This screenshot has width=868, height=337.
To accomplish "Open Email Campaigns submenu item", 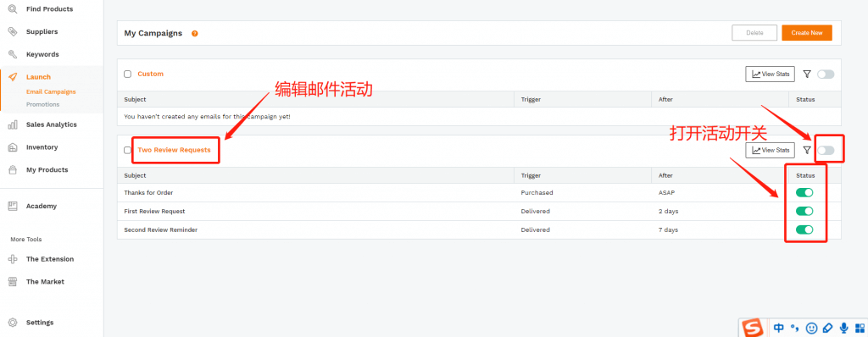I will point(51,91).
